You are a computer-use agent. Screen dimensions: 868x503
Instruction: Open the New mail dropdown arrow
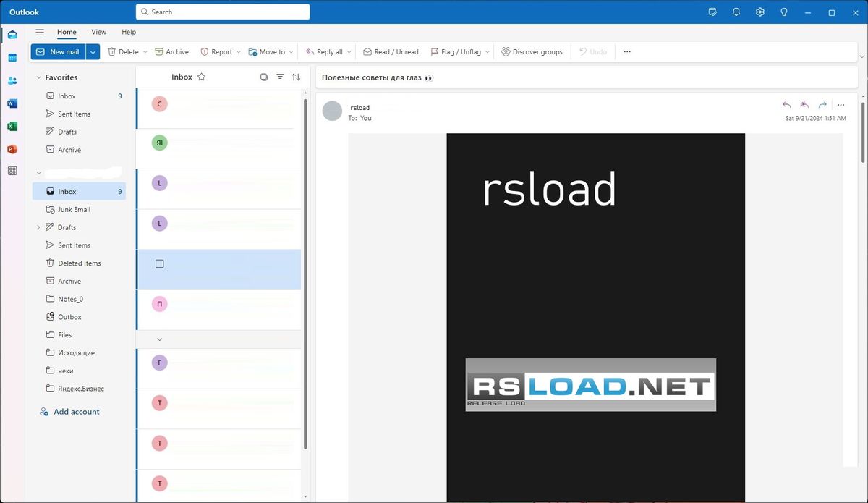click(x=93, y=52)
